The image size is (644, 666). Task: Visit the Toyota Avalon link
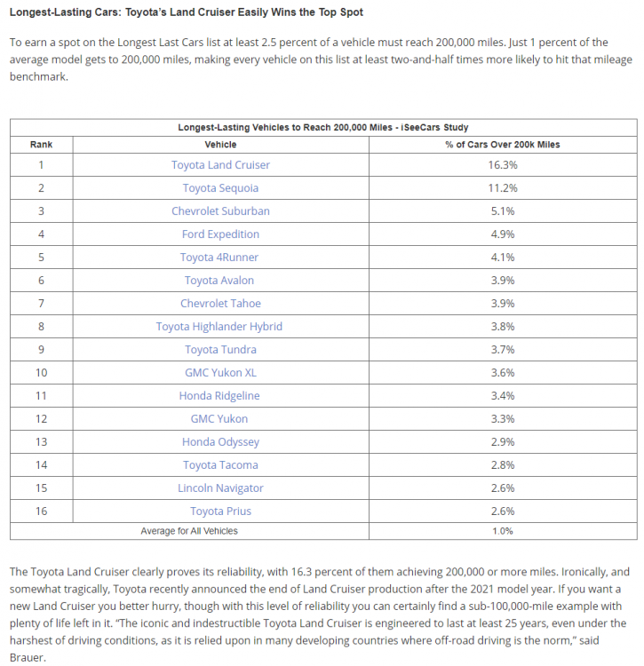(x=220, y=281)
